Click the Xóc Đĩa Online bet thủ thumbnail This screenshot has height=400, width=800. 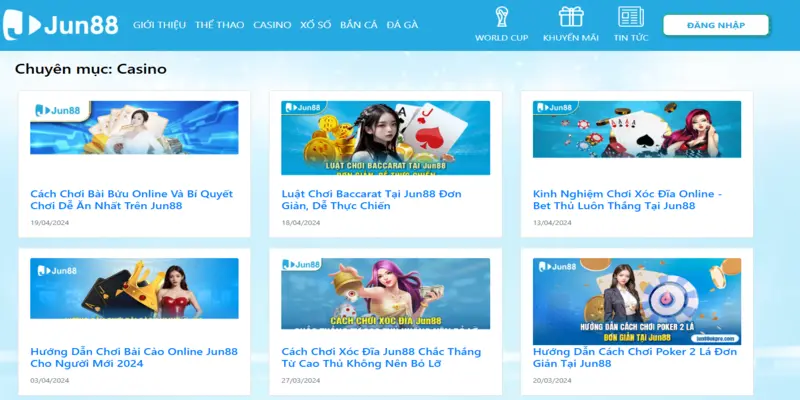[x=637, y=129]
